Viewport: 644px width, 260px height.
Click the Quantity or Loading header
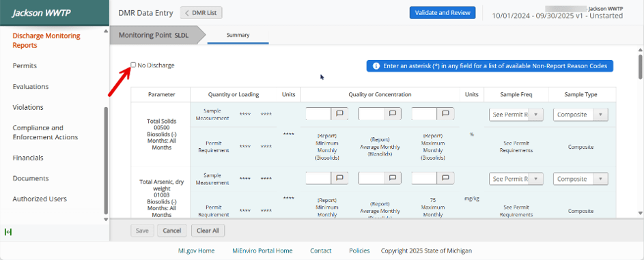coord(233,95)
